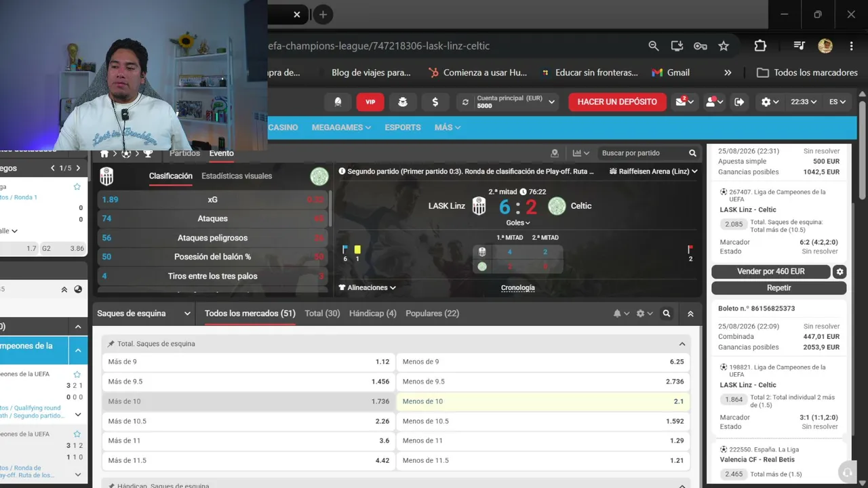Click the trophy breadcrumb icon
The image size is (868, 488).
point(148,154)
